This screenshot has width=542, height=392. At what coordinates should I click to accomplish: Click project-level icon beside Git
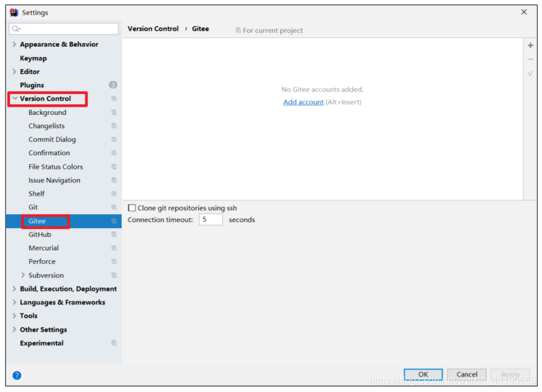(114, 207)
